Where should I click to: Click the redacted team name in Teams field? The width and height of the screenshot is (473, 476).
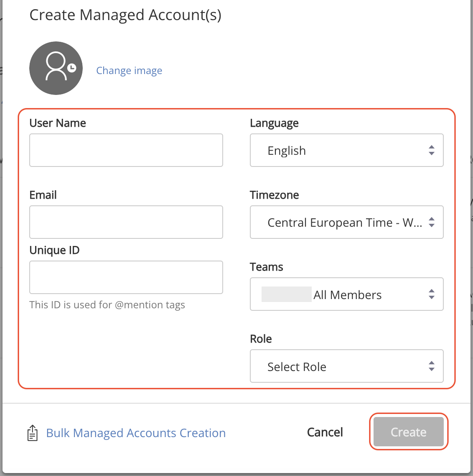[287, 294]
